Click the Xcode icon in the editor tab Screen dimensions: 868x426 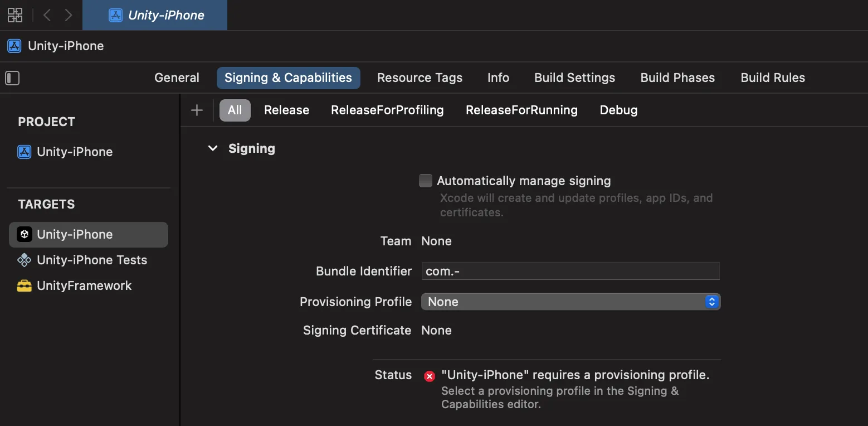click(115, 15)
